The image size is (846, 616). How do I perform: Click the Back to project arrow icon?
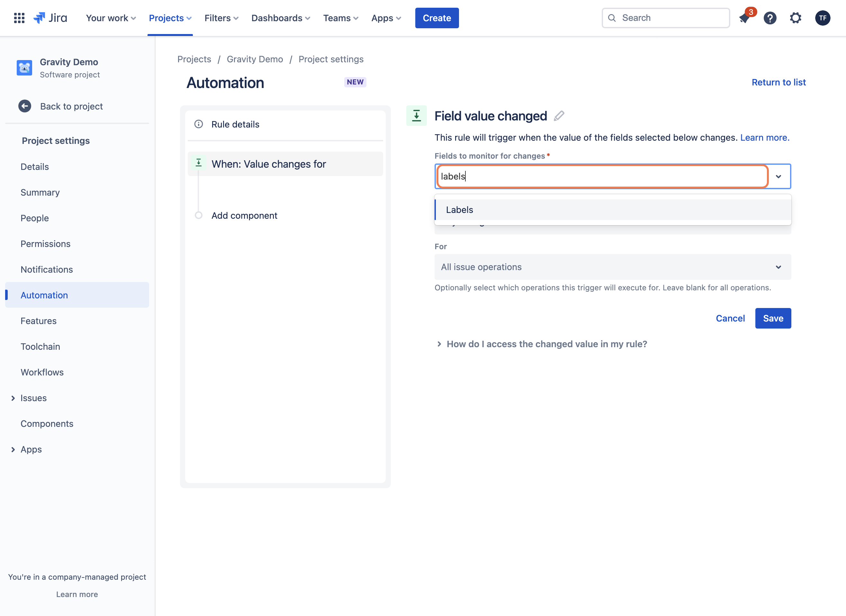click(25, 106)
